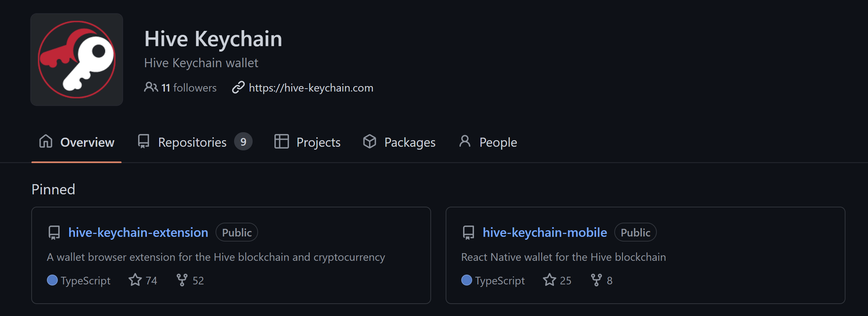Click the Repositories book icon in tab bar
This screenshot has width=868, height=316.
click(x=144, y=141)
